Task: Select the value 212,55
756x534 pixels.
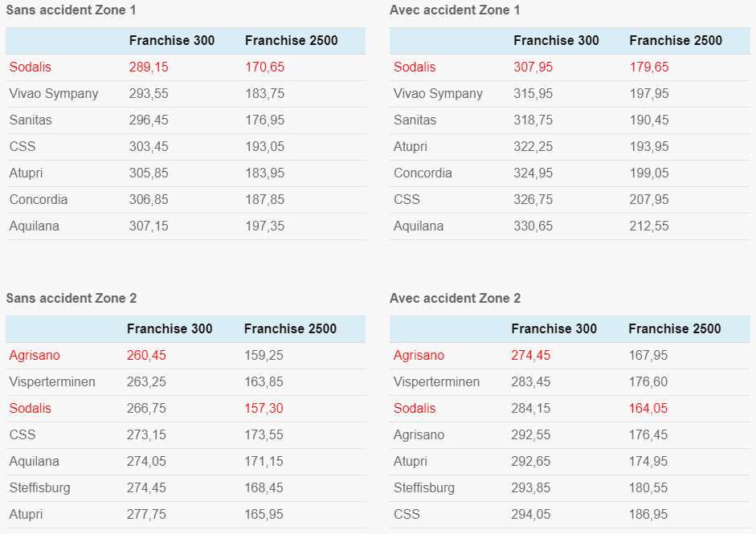Action: click(x=649, y=226)
